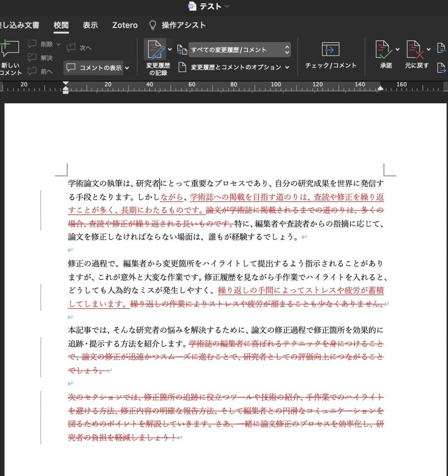Click the Resolve (解決) comment icon
Viewport: 448px width, 476px height.
click(x=32, y=58)
